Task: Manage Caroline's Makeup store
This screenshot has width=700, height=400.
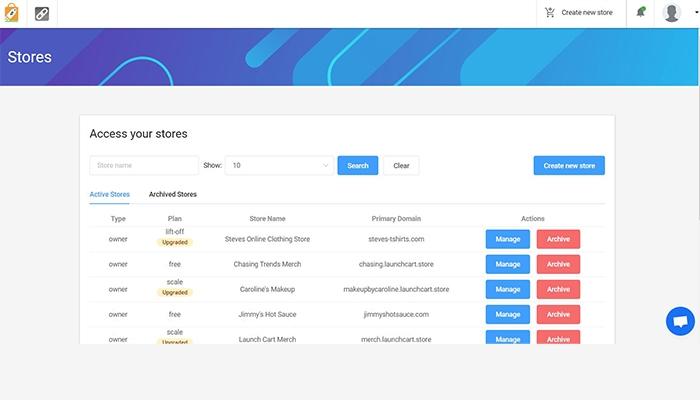Action: [508, 289]
